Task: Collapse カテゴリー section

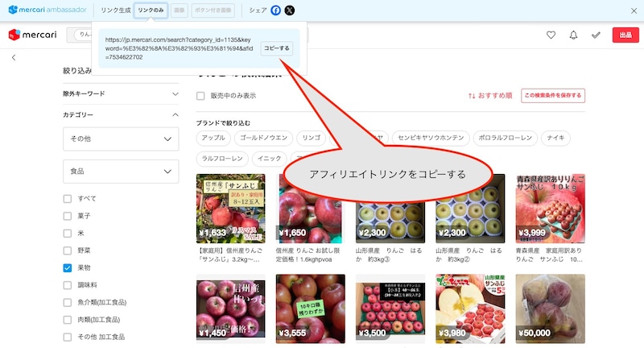Action: click(x=121, y=114)
